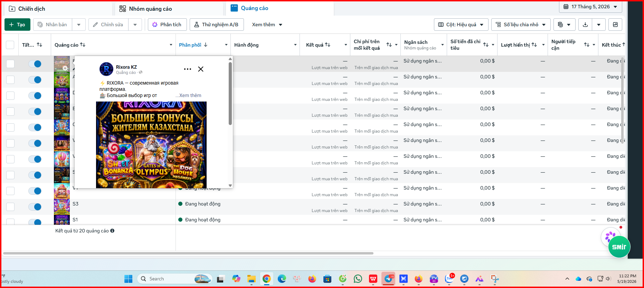Viewport: 644px width, 288px height.
Task: Click the sort icon on Số tiền đã chi tiêu
Action: coord(486,45)
